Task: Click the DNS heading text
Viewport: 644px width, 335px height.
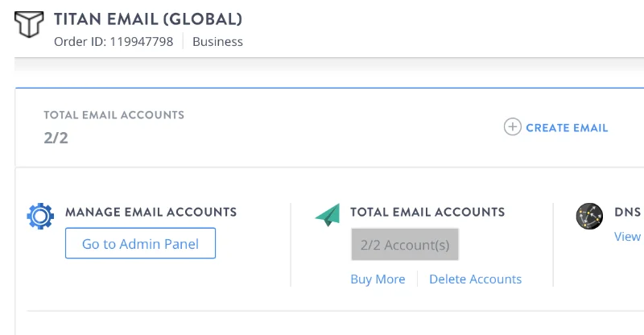Action: (628, 212)
